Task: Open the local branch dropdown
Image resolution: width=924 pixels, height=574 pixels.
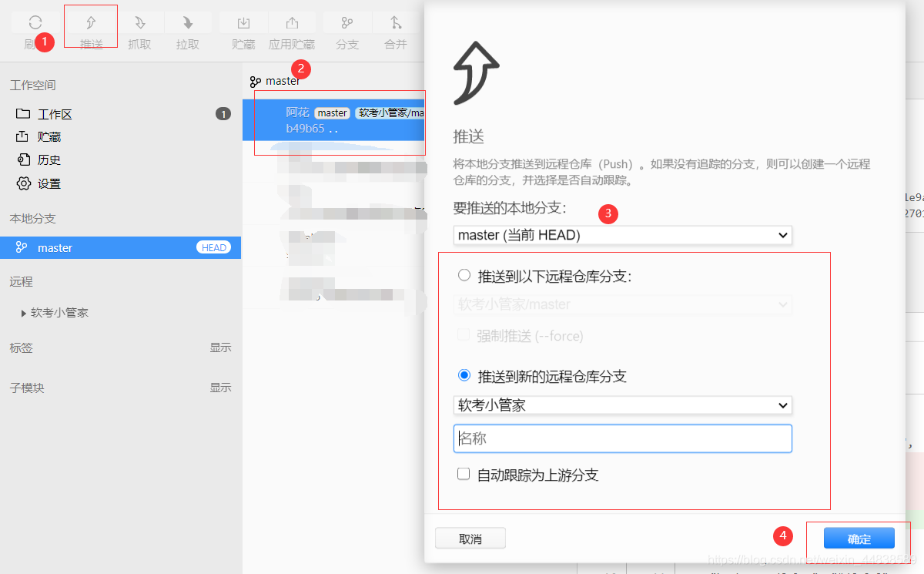Action: click(623, 235)
